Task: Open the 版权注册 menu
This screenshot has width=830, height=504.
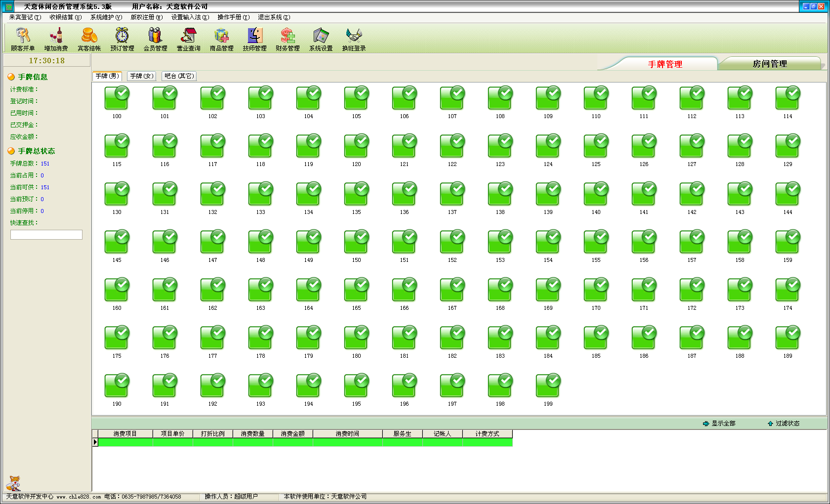Action: point(147,17)
